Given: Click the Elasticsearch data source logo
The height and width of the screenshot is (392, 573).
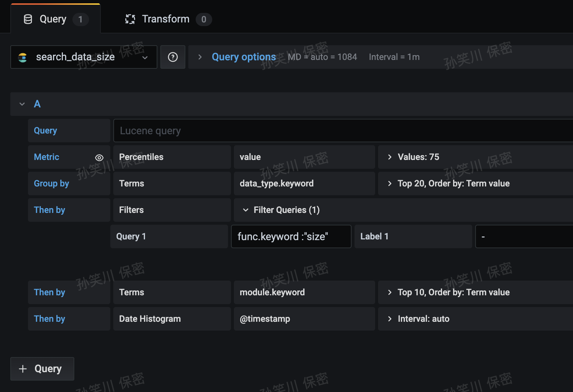Looking at the screenshot, I should [22, 57].
